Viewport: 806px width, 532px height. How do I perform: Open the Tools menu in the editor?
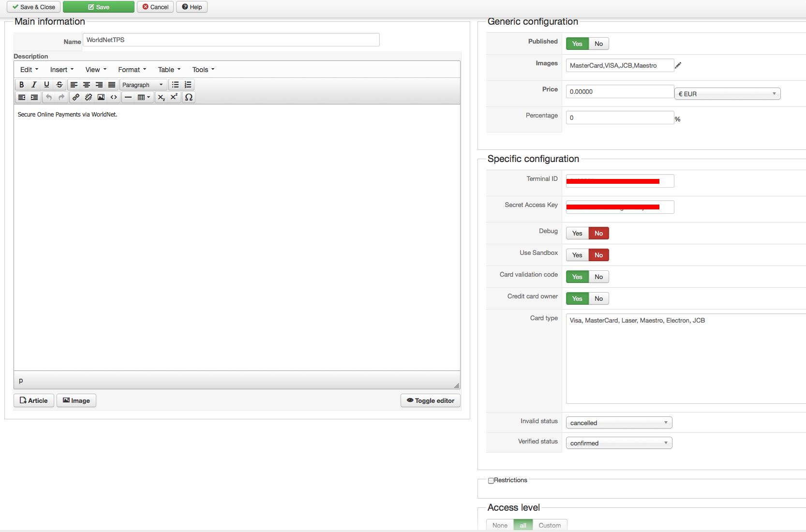click(203, 70)
